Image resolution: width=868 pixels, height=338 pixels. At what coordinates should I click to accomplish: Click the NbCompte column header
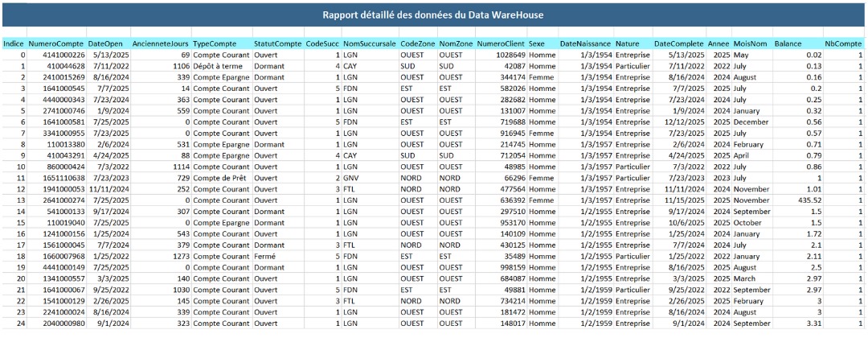pyautogui.click(x=844, y=43)
